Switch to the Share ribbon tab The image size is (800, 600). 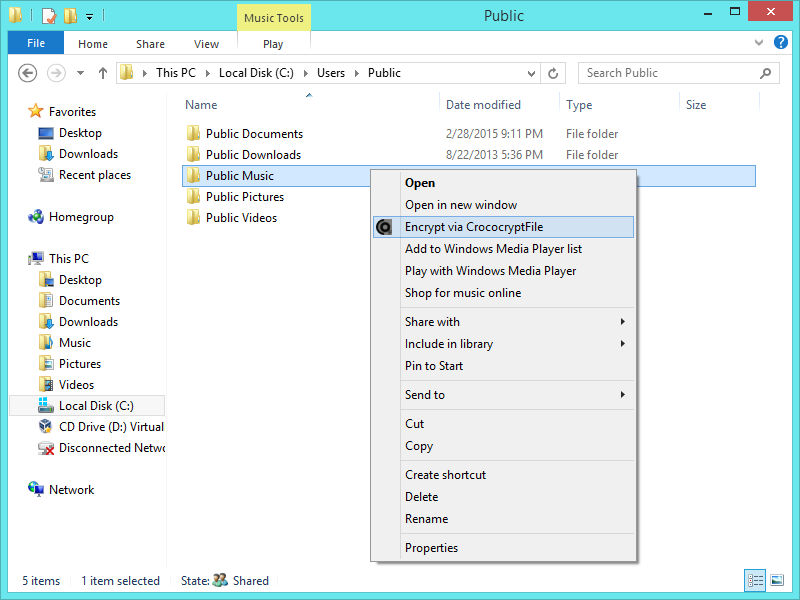pyautogui.click(x=150, y=44)
